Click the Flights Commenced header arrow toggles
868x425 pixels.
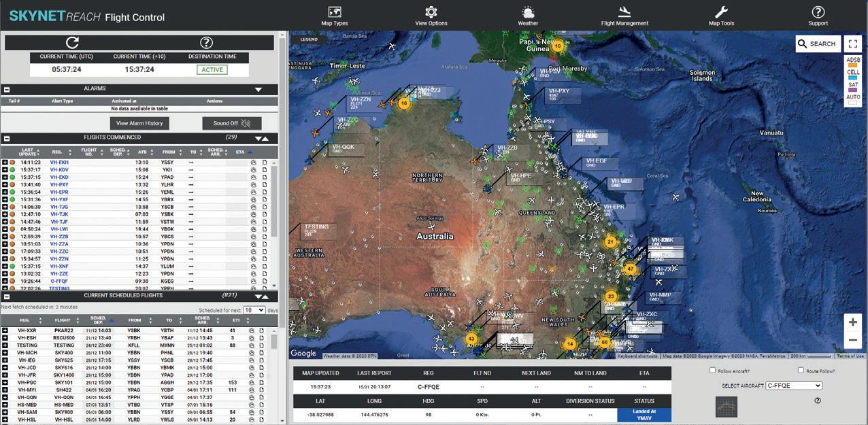[x=262, y=138]
